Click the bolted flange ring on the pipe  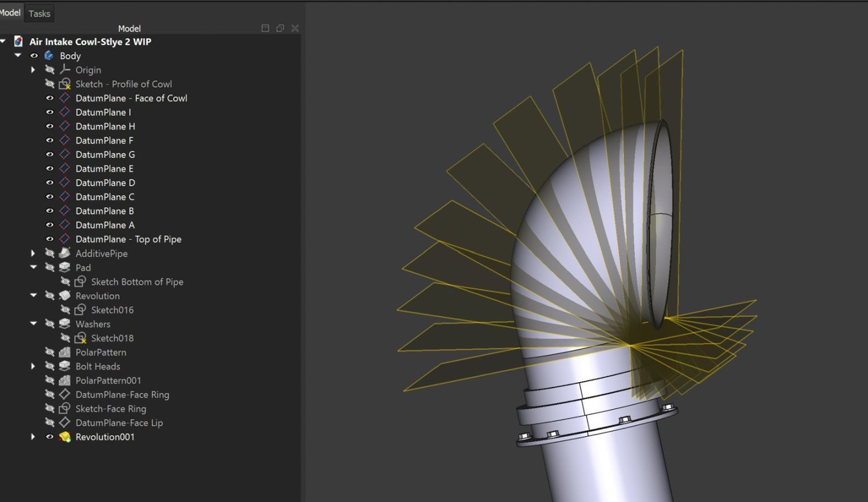pyautogui.click(x=597, y=427)
